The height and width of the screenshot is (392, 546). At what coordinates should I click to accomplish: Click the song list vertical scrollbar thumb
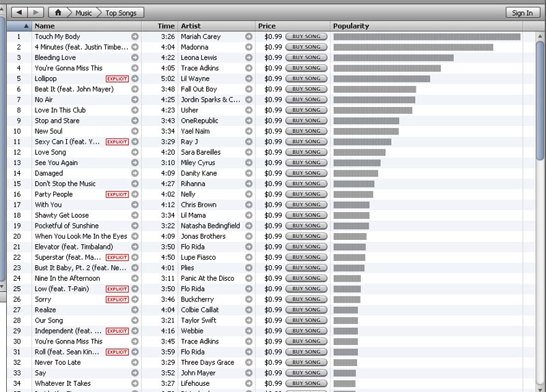click(x=540, y=101)
